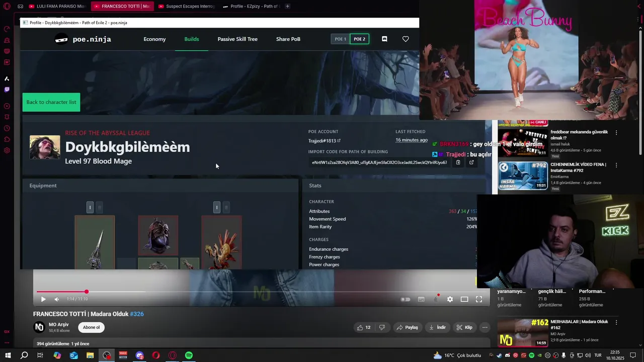
Task: Switch to LULI FAMA PARAISO tab
Action: (57, 7)
